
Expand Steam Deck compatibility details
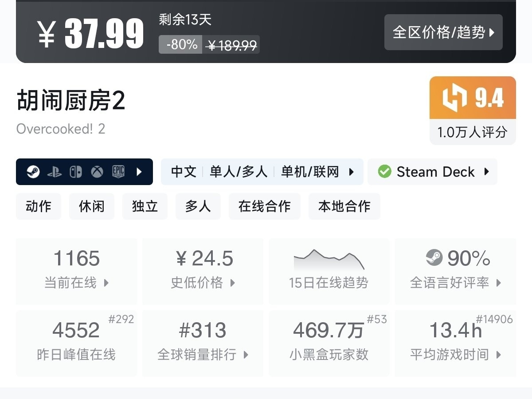tap(486, 172)
